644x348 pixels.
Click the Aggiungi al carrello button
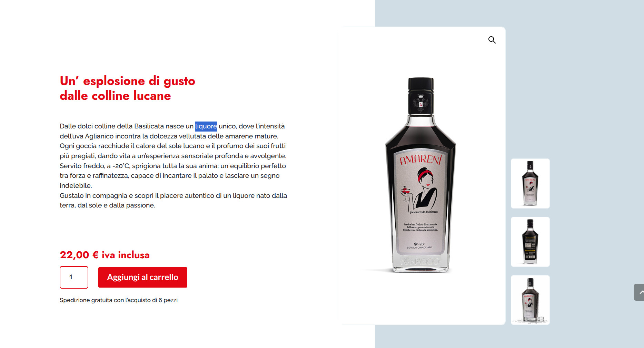[143, 277]
